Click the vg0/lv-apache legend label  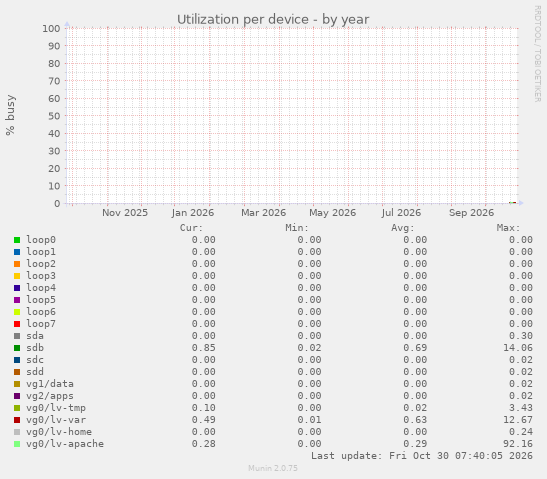coord(65,444)
